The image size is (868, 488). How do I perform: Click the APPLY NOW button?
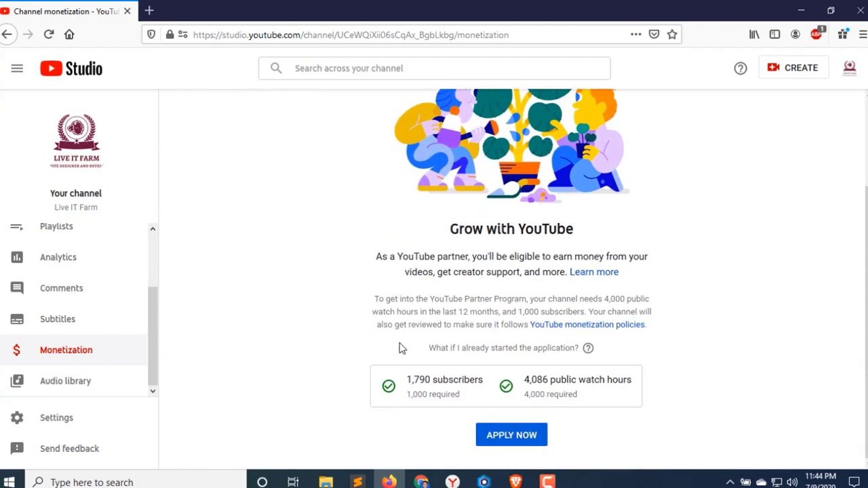coord(511,435)
